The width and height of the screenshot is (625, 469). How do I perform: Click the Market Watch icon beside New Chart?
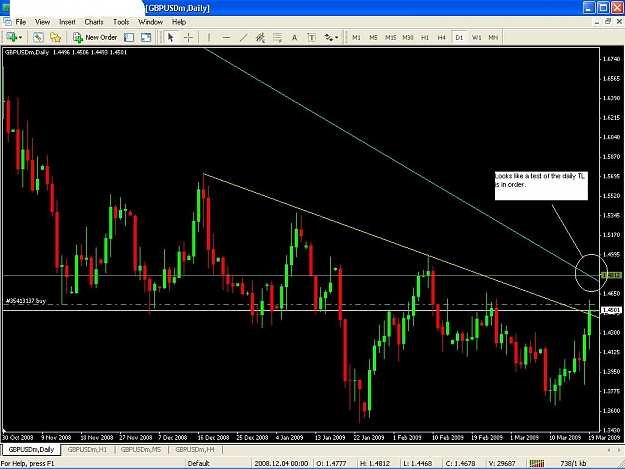point(38,37)
